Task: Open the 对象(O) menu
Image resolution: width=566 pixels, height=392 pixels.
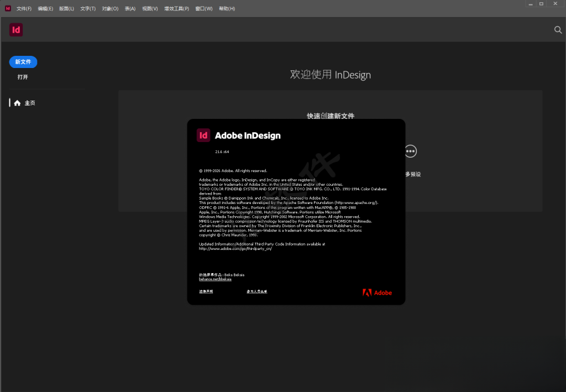Action: (110, 9)
